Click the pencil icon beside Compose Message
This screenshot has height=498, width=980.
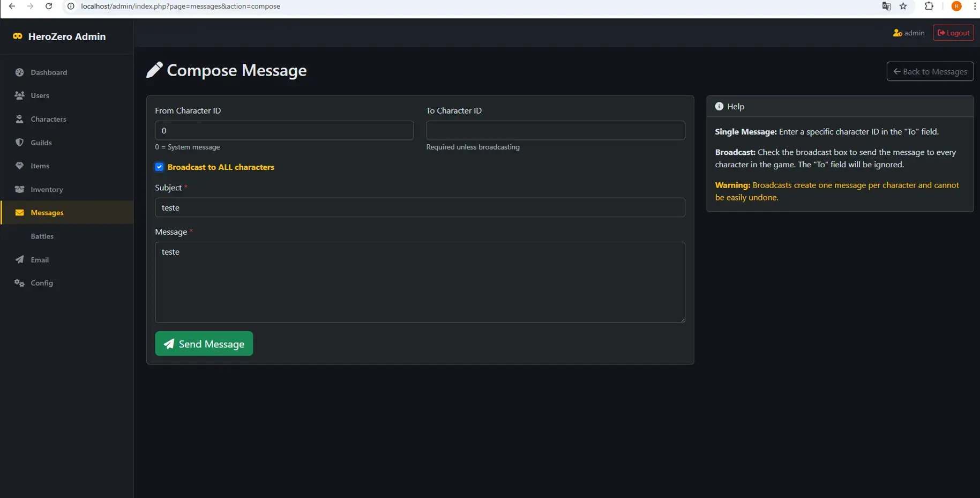[x=154, y=70]
